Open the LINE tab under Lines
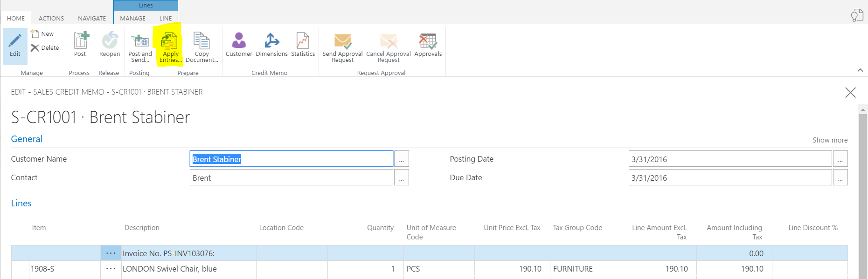The height and width of the screenshot is (279, 868). (166, 18)
